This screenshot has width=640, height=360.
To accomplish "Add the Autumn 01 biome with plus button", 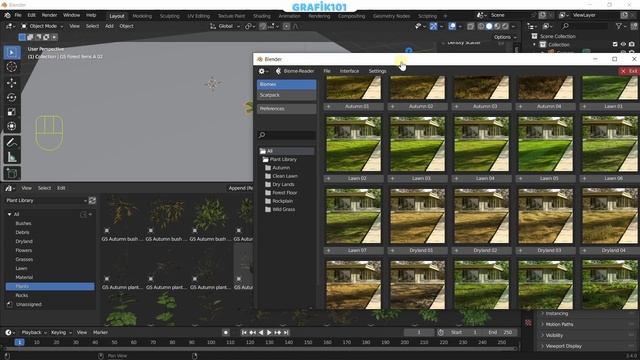I will click(329, 107).
